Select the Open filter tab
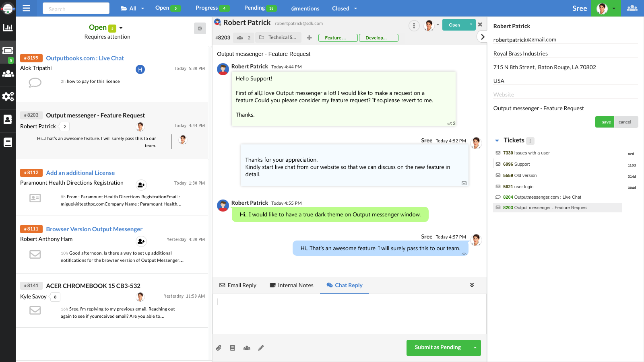Image resolution: width=644 pixels, height=362 pixels. point(168,8)
